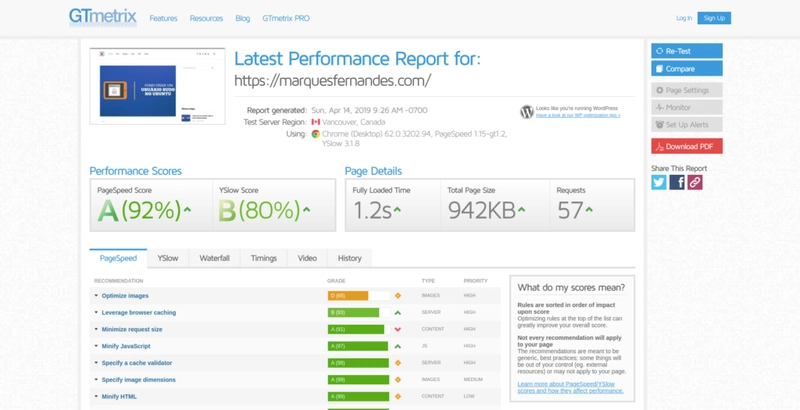Open Blog in top navigation
The image size is (800, 410).
point(243,18)
